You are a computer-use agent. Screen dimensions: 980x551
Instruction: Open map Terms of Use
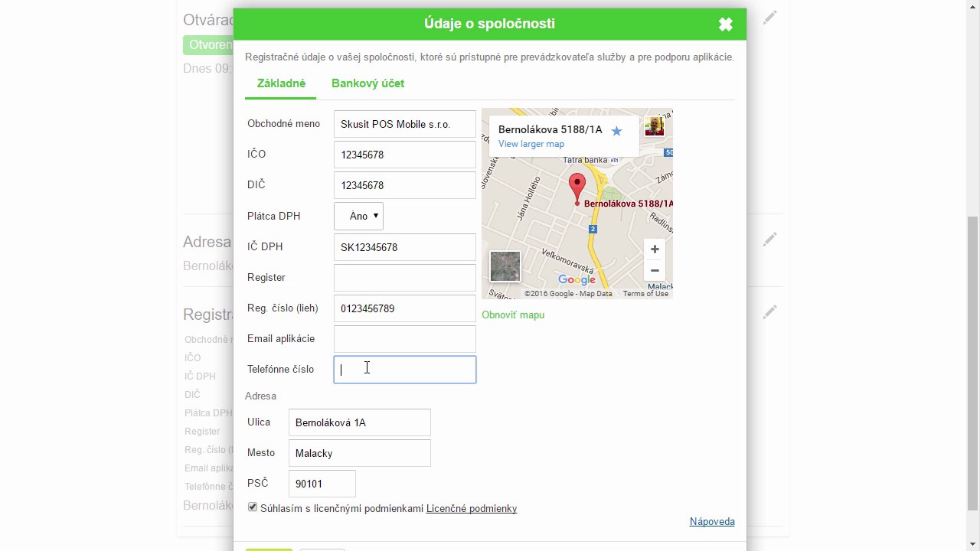(645, 294)
